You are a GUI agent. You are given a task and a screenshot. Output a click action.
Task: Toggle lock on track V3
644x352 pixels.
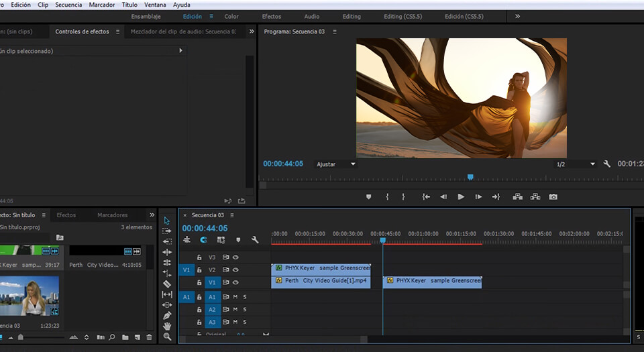[x=199, y=257]
